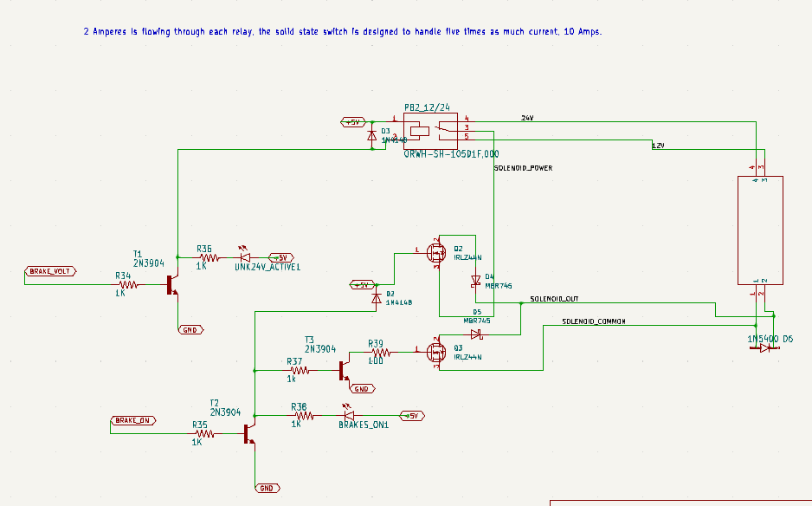Click the '1N5400 D6' text label

point(770,339)
